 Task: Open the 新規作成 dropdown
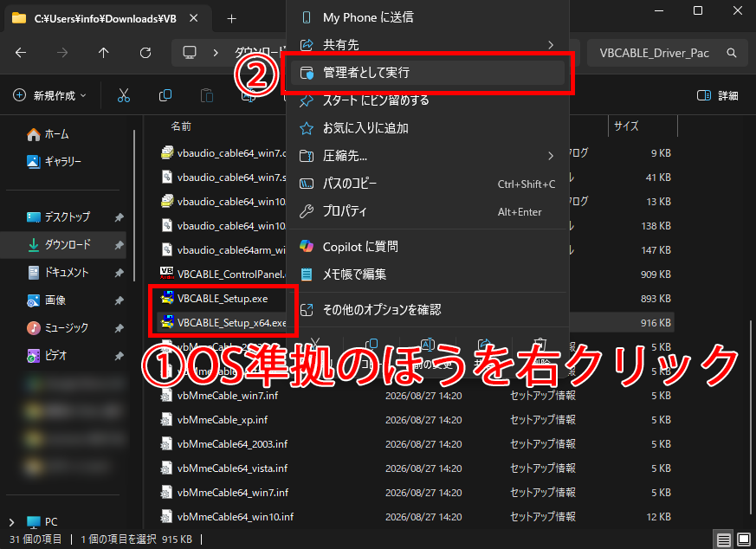coord(49,95)
